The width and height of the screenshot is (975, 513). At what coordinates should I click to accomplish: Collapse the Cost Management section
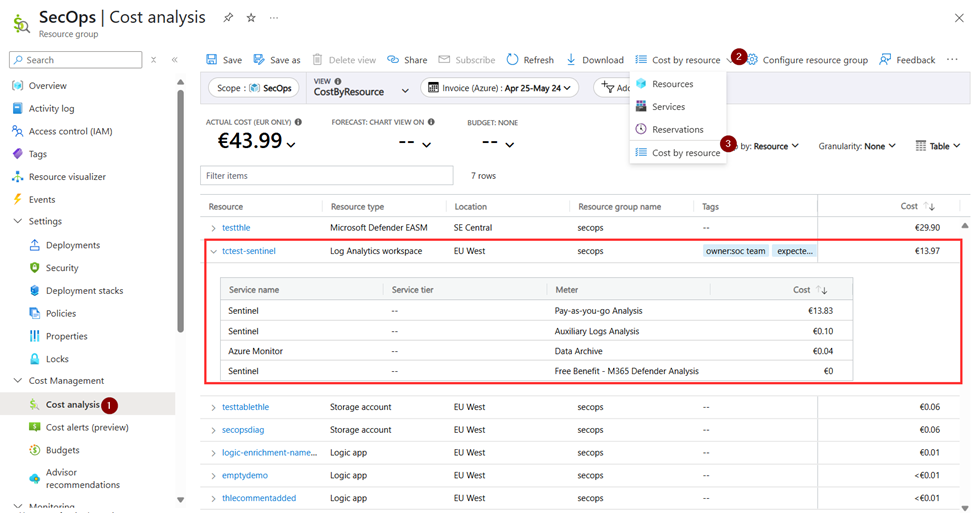pos(17,381)
